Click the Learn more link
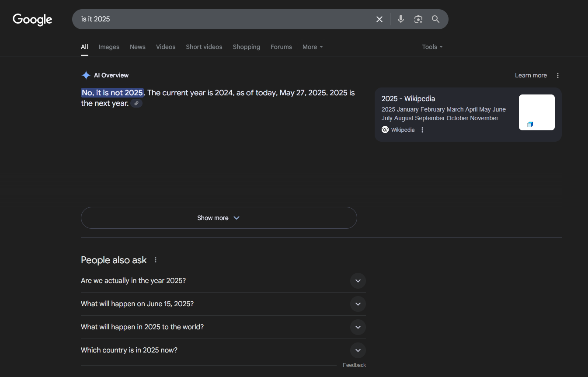 531,75
